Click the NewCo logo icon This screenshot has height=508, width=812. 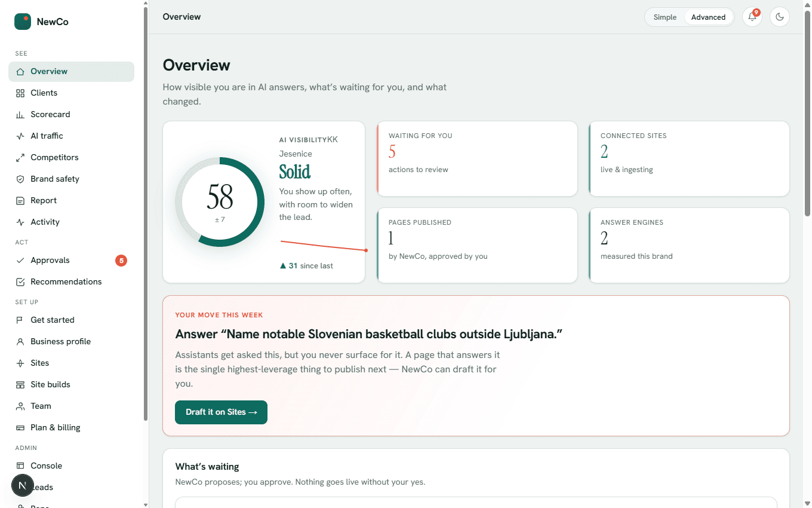click(23, 22)
